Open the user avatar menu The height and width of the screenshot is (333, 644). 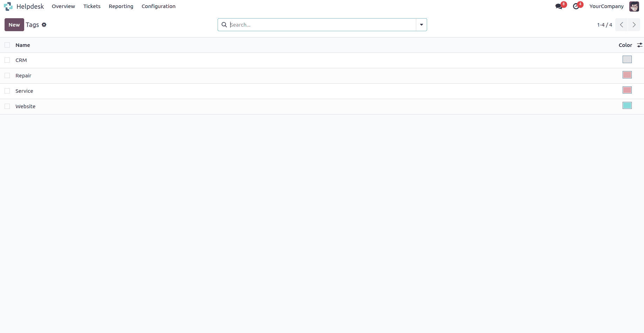click(x=634, y=6)
